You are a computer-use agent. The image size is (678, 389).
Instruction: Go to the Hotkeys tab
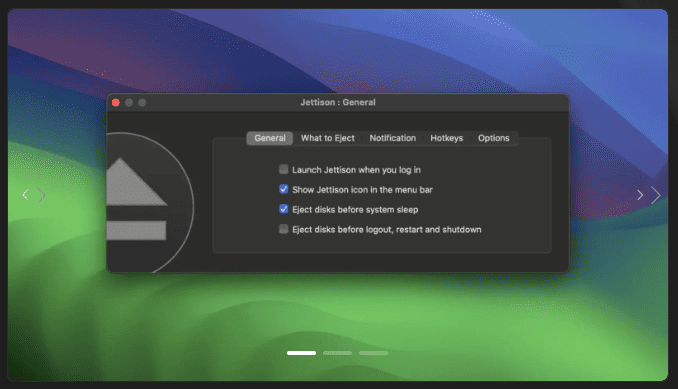[x=447, y=138]
